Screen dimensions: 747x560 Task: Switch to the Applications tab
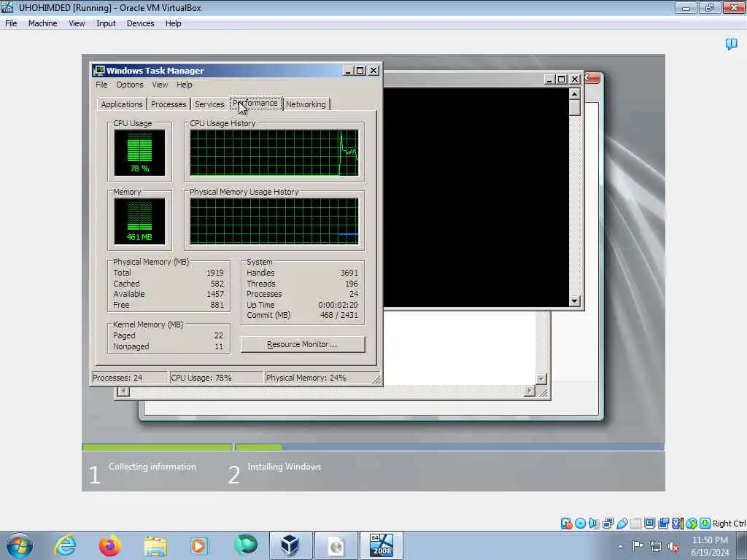point(122,104)
